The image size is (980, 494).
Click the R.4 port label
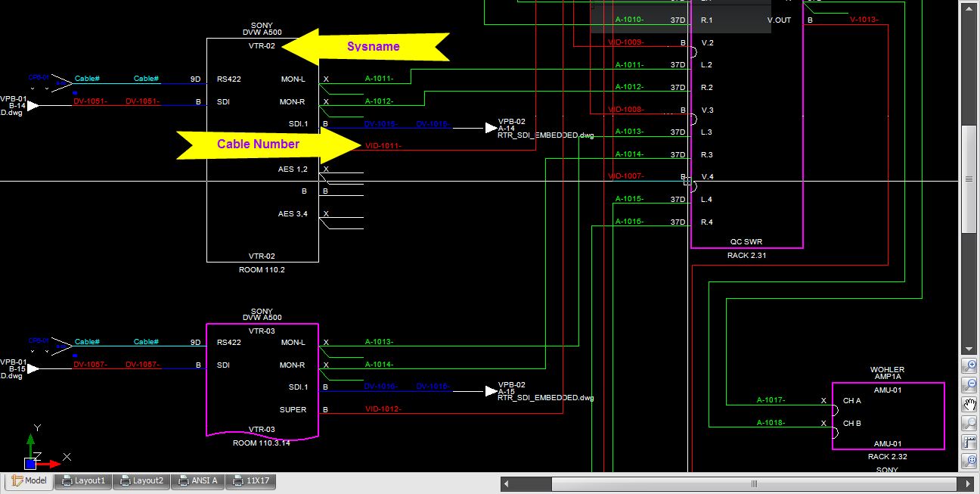click(x=707, y=222)
